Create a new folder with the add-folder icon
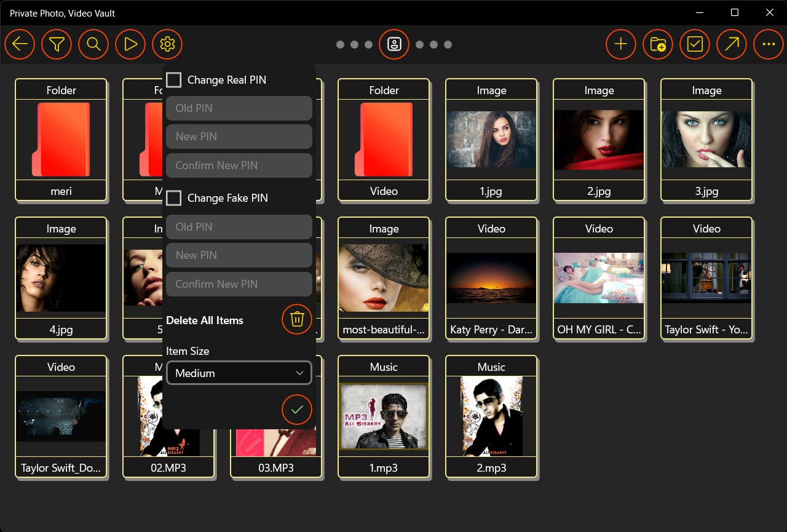 pos(657,44)
